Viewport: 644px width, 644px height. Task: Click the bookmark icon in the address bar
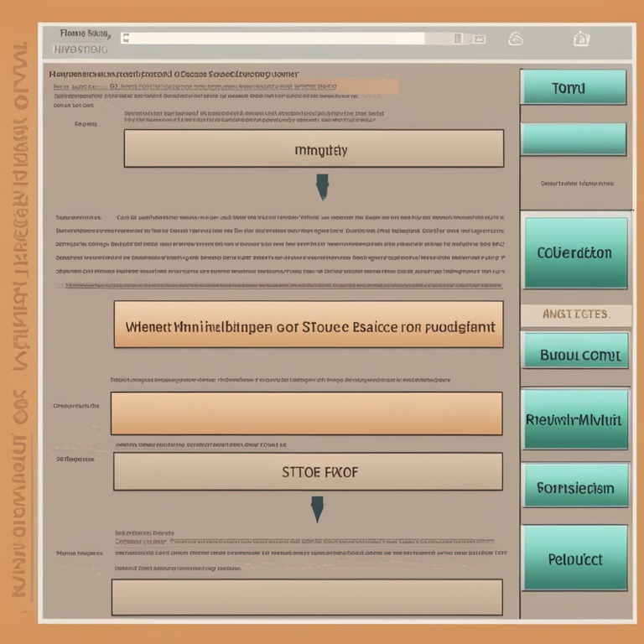459,39
